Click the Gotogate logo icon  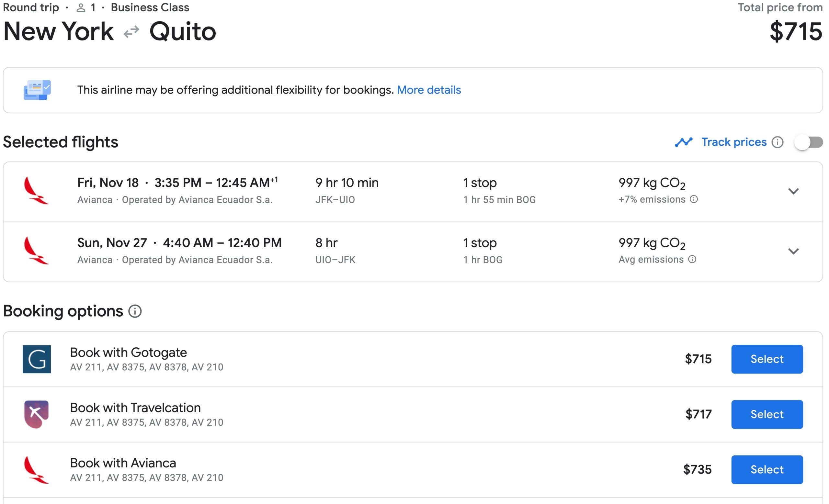click(x=37, y=359)
